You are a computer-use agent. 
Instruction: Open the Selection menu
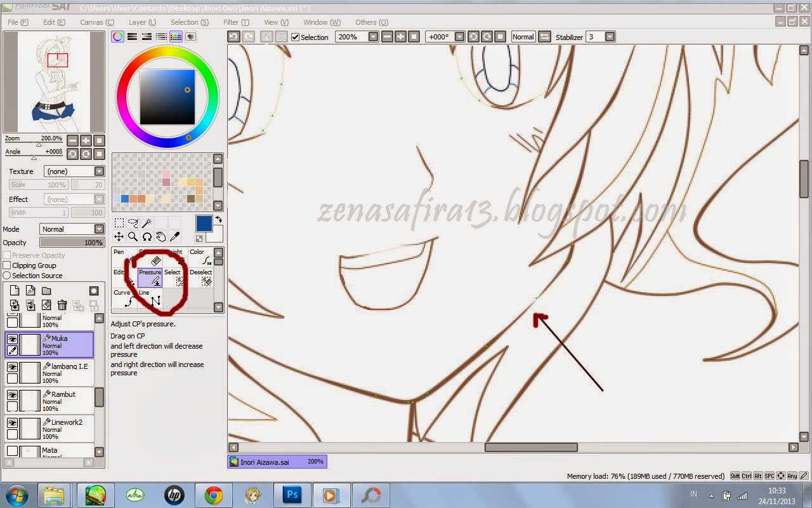pos(190,22)
